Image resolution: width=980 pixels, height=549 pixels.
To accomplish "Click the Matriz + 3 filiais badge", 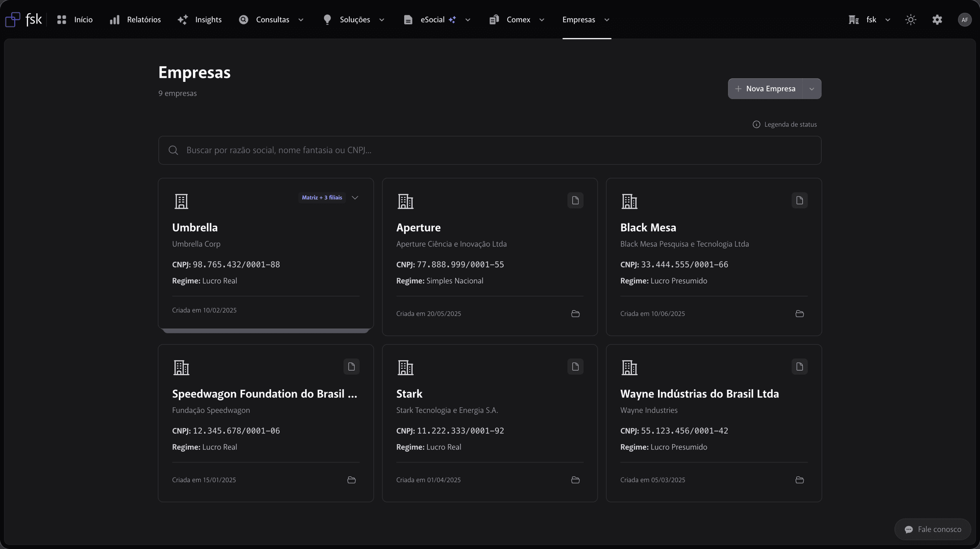I will point(322,198).
